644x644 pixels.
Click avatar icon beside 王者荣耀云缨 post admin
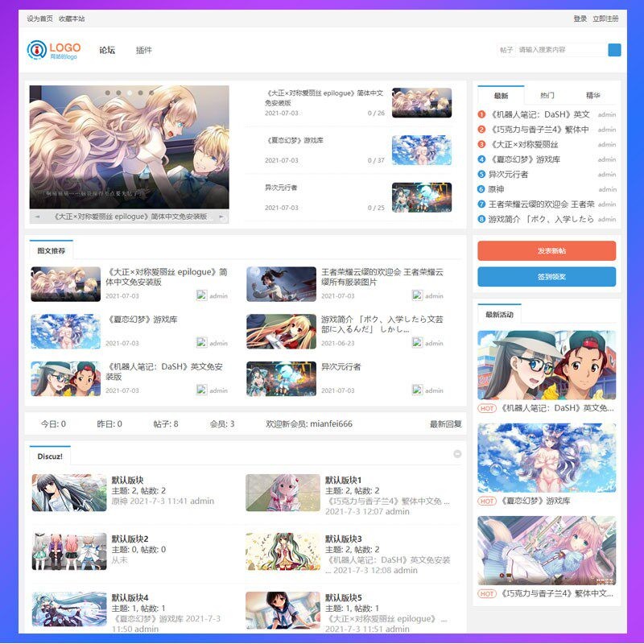click(x=417, y=295)
